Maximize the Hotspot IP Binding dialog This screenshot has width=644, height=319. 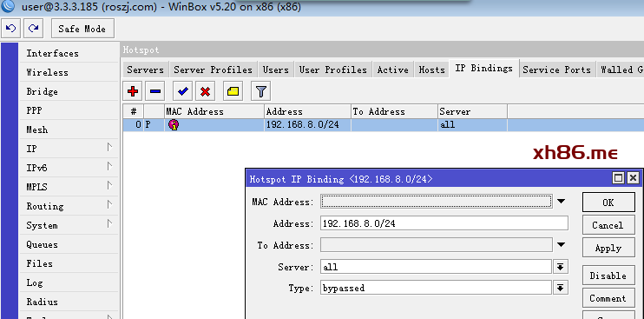click(618, 178)
